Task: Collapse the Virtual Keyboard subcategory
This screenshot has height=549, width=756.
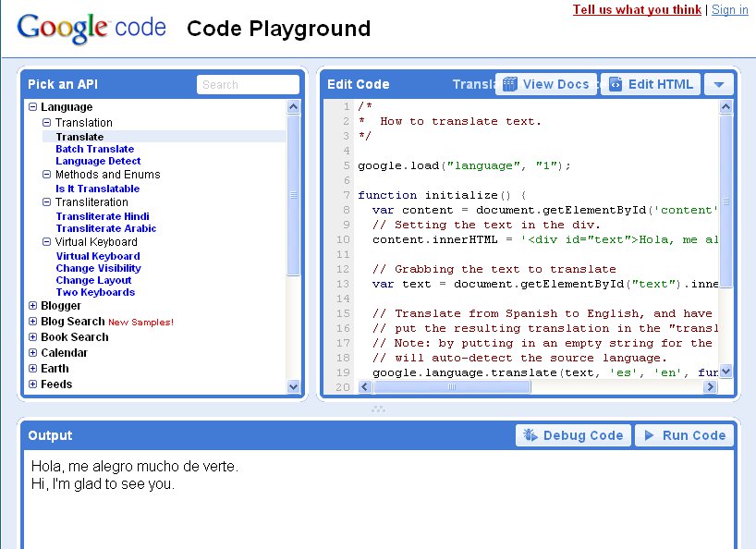Action: [x=47, y=242]
